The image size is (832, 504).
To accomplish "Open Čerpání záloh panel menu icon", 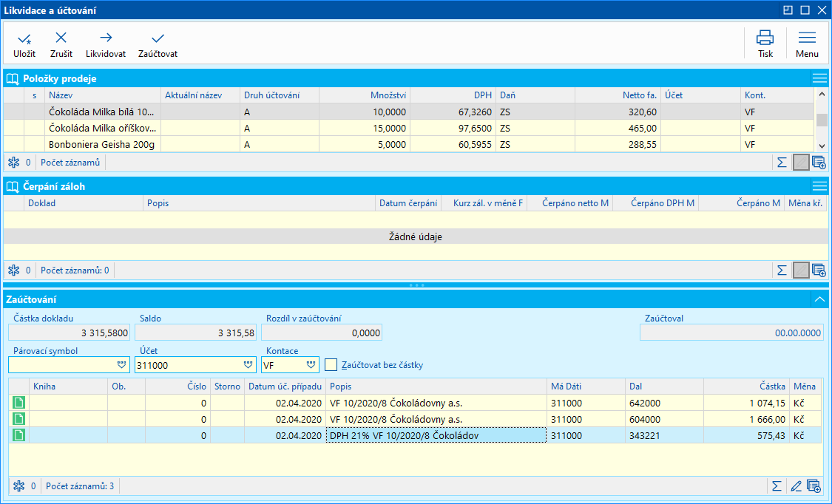I will [819, 186].
